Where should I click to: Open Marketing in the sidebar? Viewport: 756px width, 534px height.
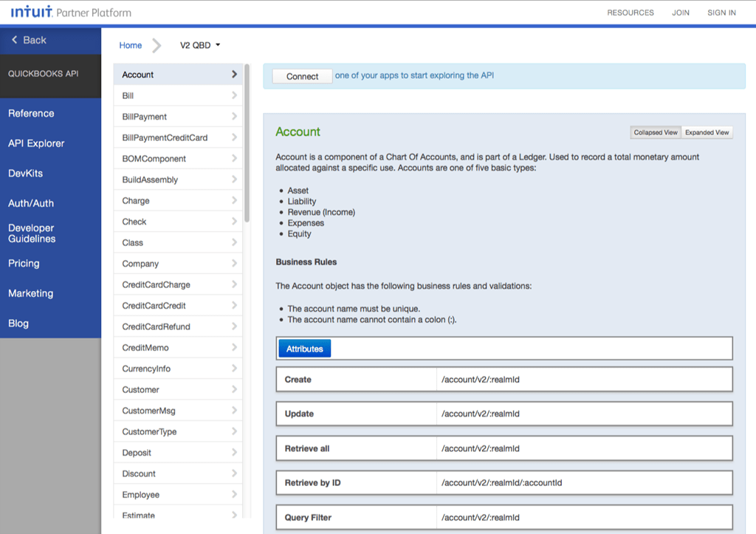click(30, 293)
